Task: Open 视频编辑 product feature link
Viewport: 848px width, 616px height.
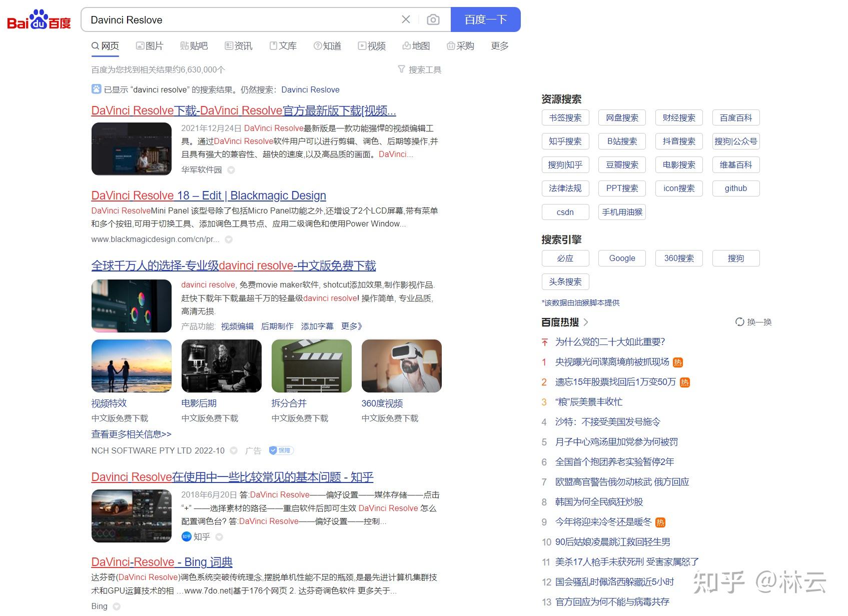Action: [237, 326]
